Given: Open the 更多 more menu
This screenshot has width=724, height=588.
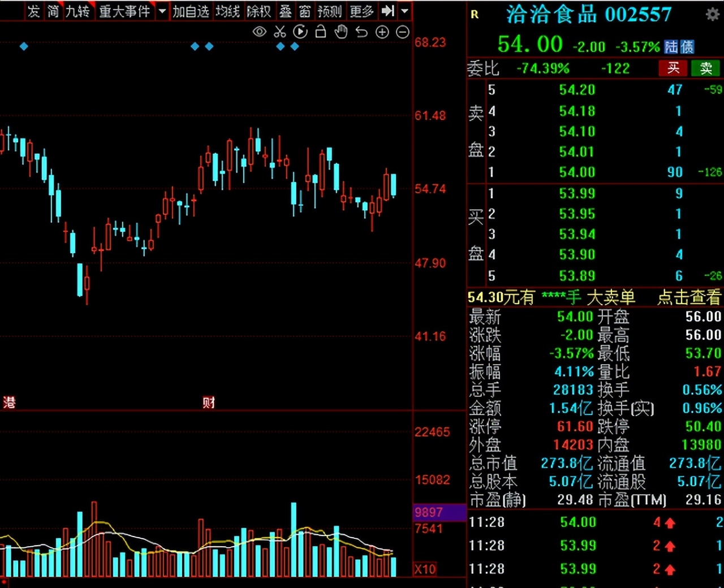Looking at the screenshot, I should click(x=361, y=11).
